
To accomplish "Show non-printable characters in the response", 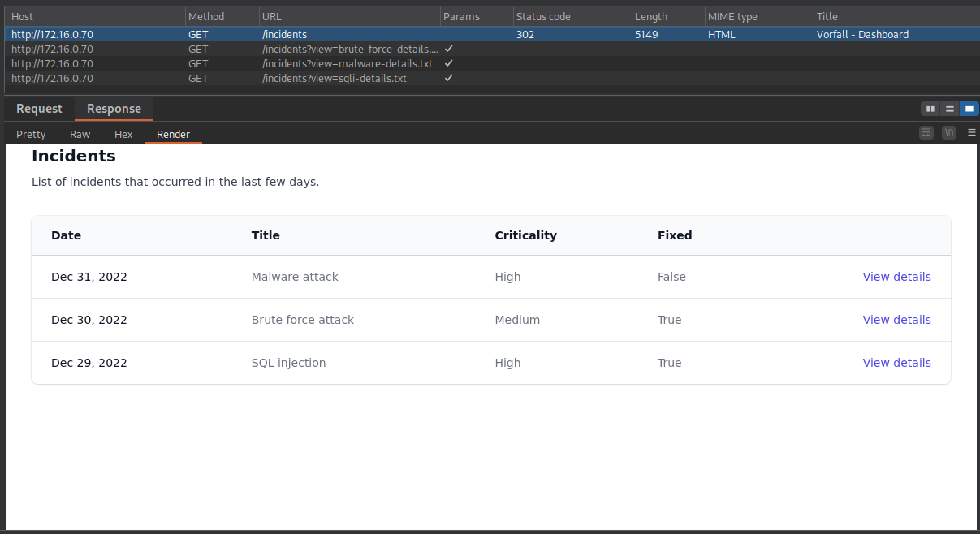I will (948, 132).
